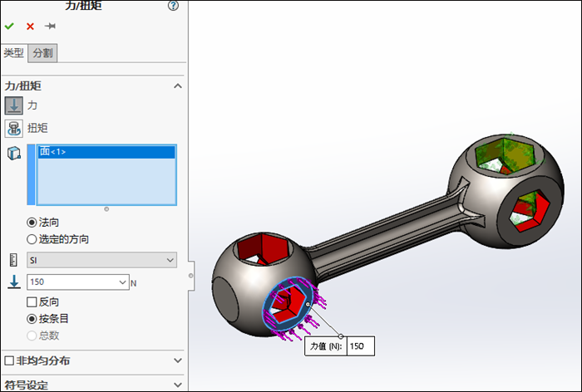Enable the 非均匀分布 checkbox
This screenshot has width=582, height=392.
9,360
